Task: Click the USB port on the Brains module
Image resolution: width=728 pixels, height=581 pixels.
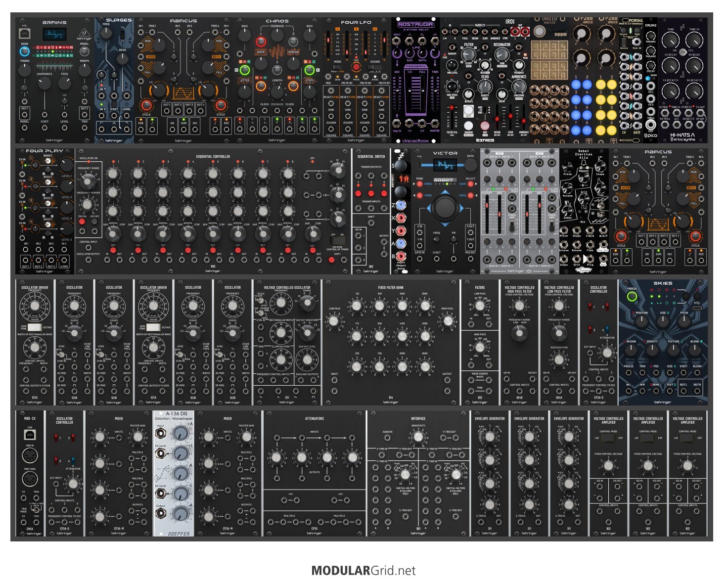Action: coord(24,34)
